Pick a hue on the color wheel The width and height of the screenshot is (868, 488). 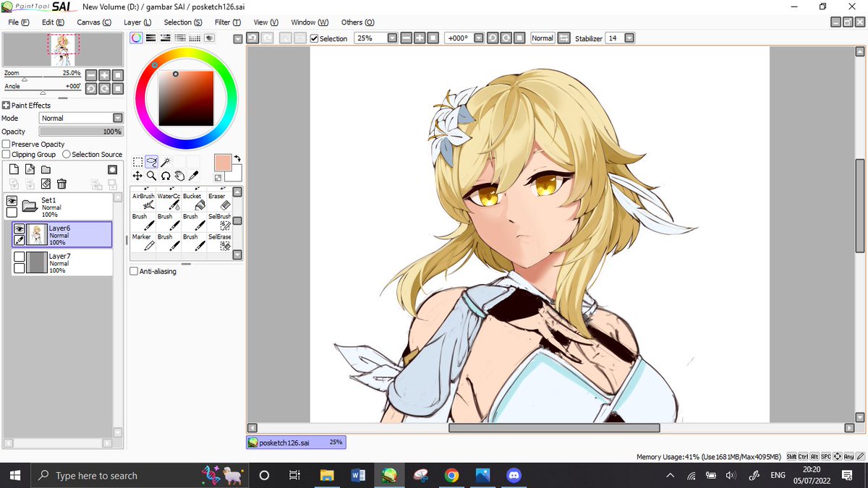pyautogui.click(x=186, y=98)
